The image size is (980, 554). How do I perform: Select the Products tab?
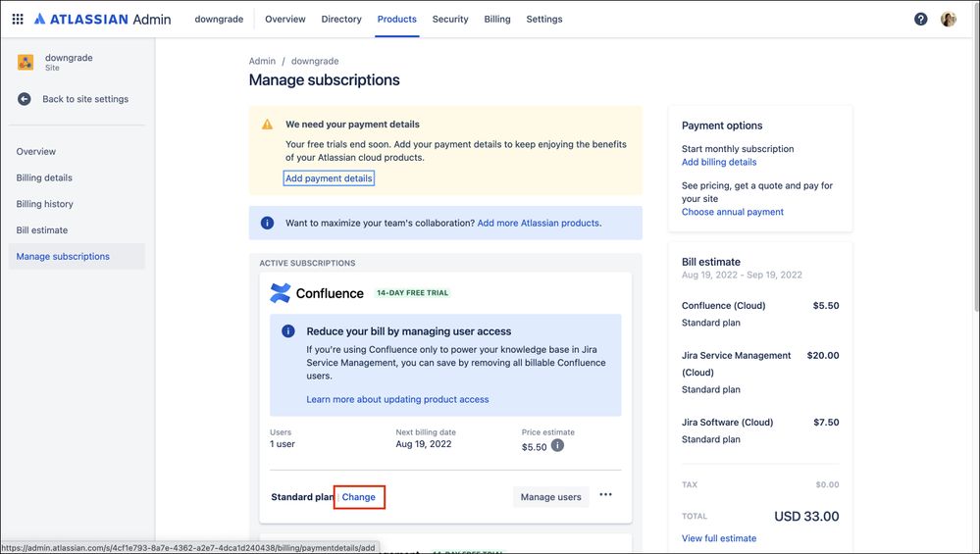(x=397, y=19)
